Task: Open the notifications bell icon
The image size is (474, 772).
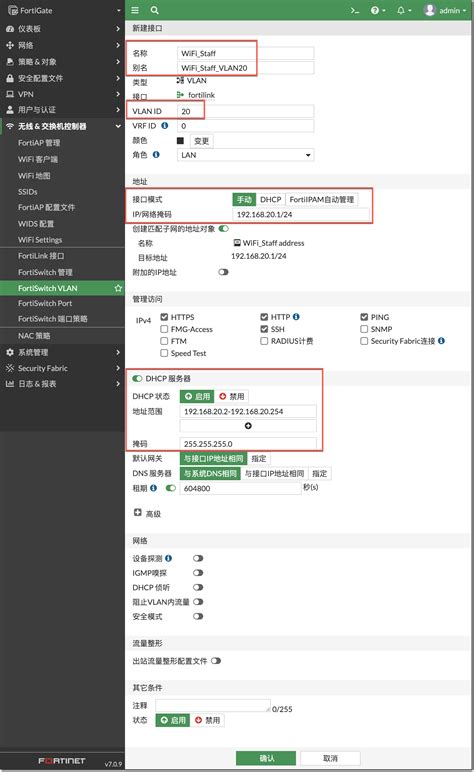Action: point(404,10)
